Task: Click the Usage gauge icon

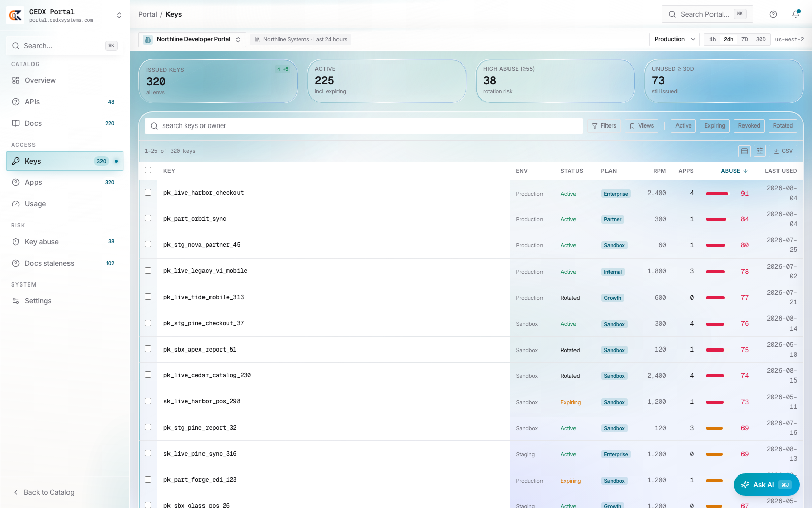Action: [x=16, y=204]
